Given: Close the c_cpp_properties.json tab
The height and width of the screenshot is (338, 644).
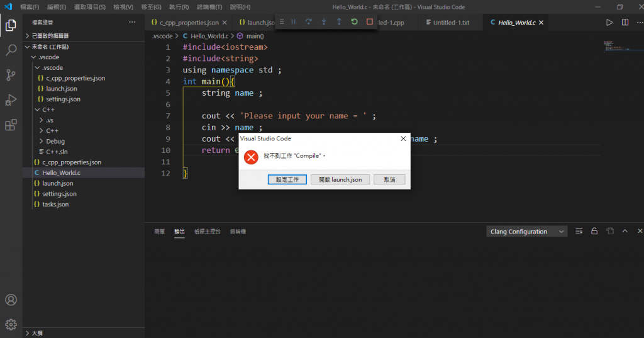Looking at the screenshot, I should 225,23.
